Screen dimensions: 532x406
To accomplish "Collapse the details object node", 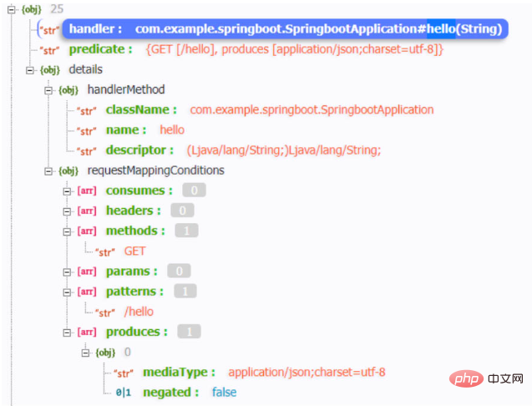I will 30,71.
